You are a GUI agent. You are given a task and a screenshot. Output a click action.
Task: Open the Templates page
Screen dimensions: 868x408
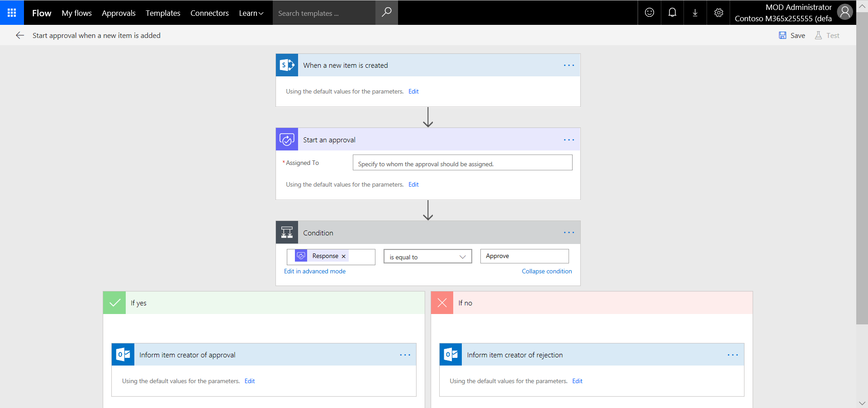tap(163, 13)
